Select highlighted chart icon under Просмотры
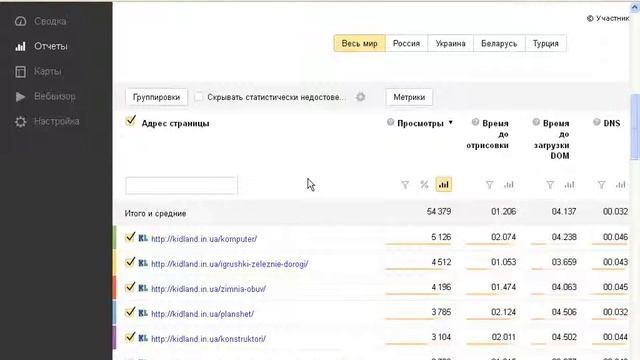Viewport: 640px width, 360px height. coord(444,185)
